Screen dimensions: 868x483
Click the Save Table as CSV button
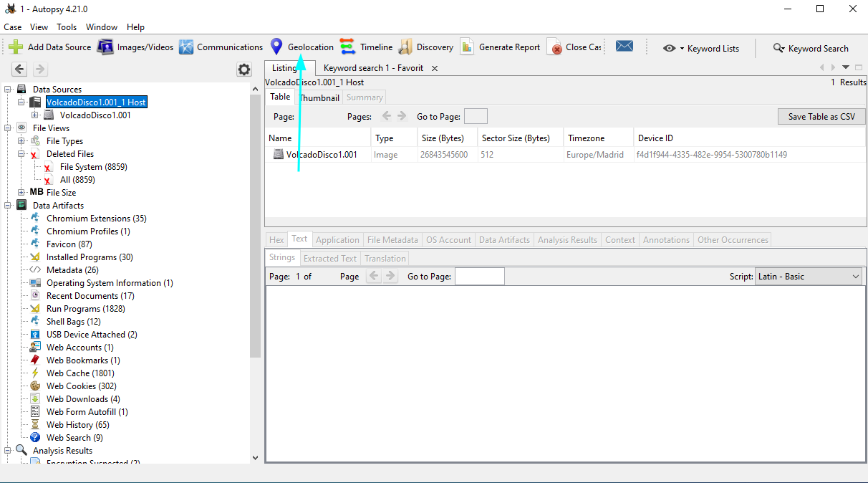pyautogui.click(x=821, y=117)
